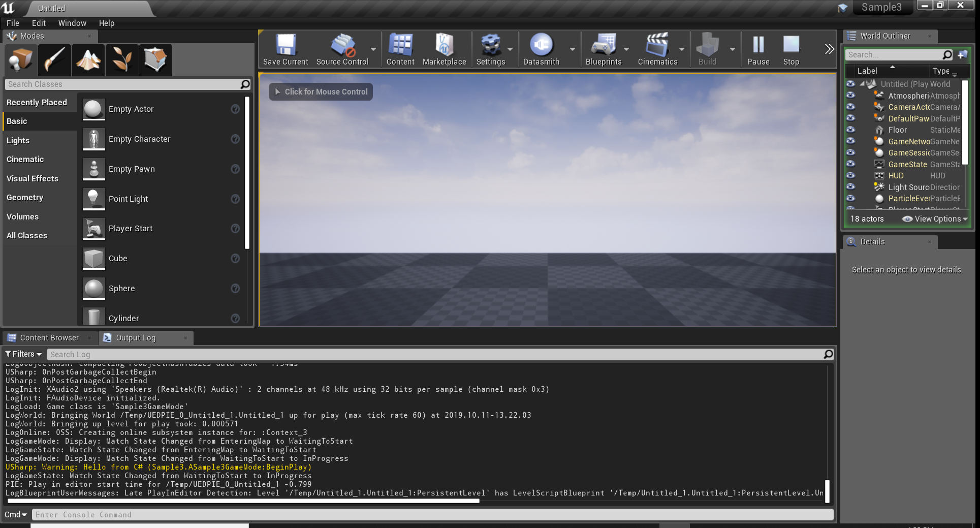Viewport: 980px width, 528px height.
Task: Click the Empty Pawn thumbnail
Action: [x=94, y=169]
